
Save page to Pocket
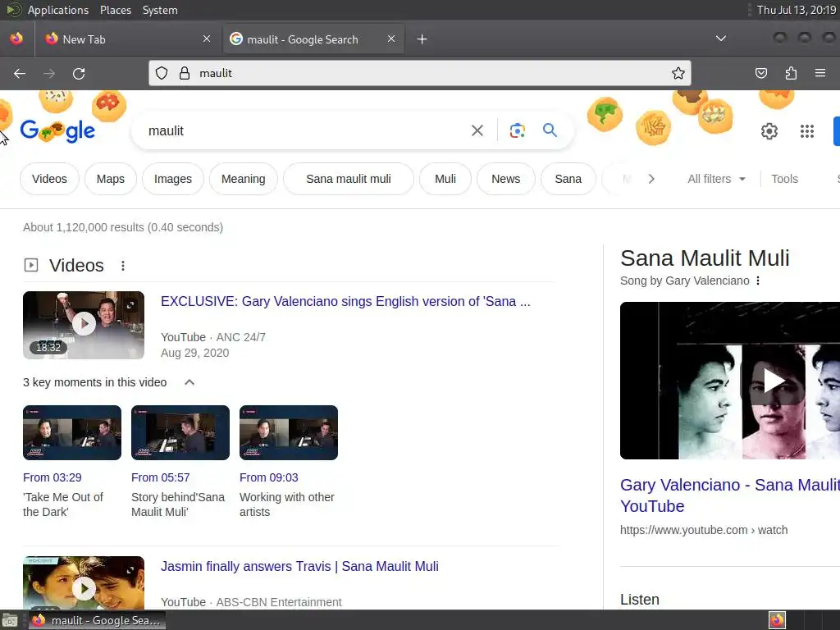(760, 73)
